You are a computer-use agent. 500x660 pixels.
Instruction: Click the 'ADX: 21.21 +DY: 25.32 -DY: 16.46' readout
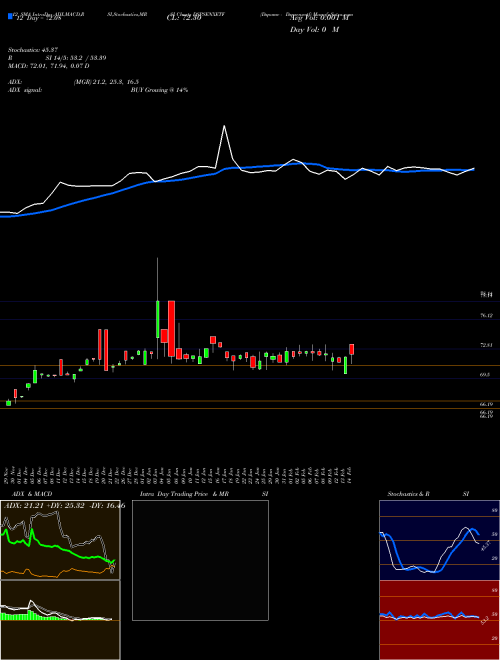click(x=64, y=505)
